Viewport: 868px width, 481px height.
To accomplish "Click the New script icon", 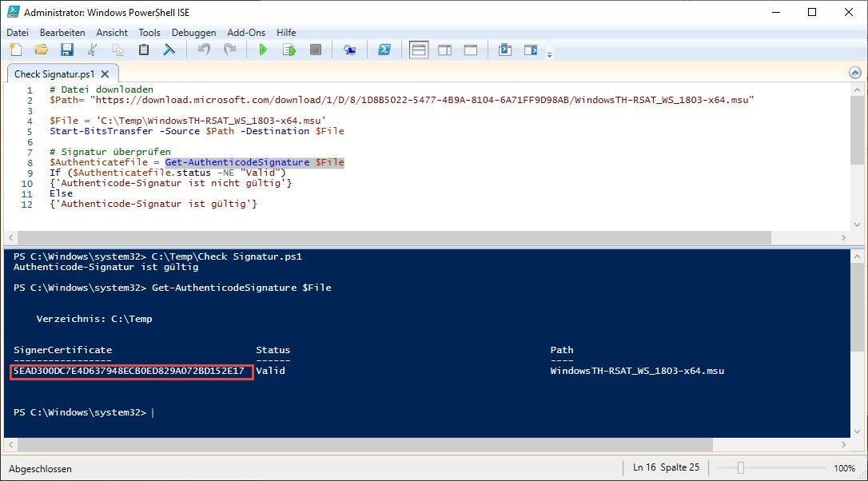I will tap(16, 50).
